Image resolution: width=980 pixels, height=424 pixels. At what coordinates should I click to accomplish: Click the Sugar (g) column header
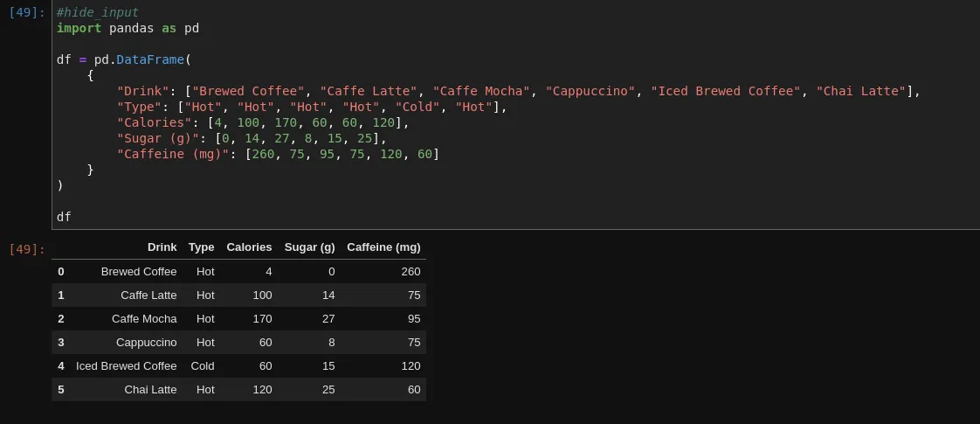tap(309, 247)
